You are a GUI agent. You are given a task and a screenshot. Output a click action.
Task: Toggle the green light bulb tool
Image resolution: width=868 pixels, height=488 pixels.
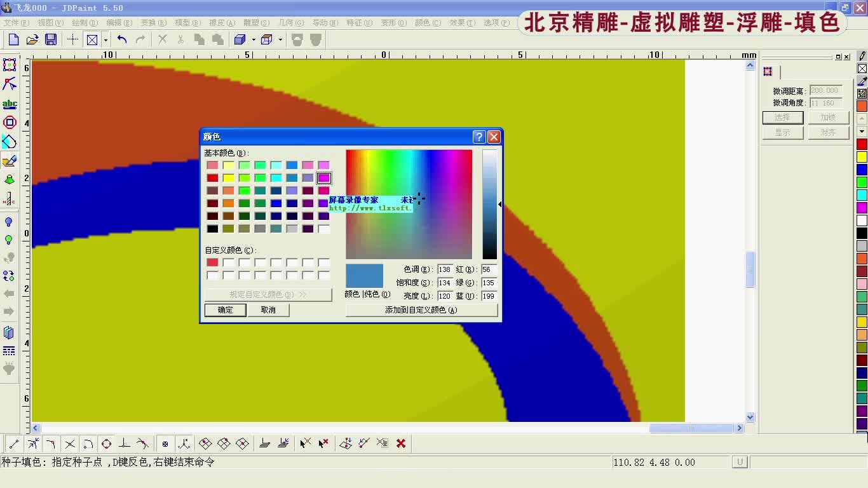coord(10,240)
